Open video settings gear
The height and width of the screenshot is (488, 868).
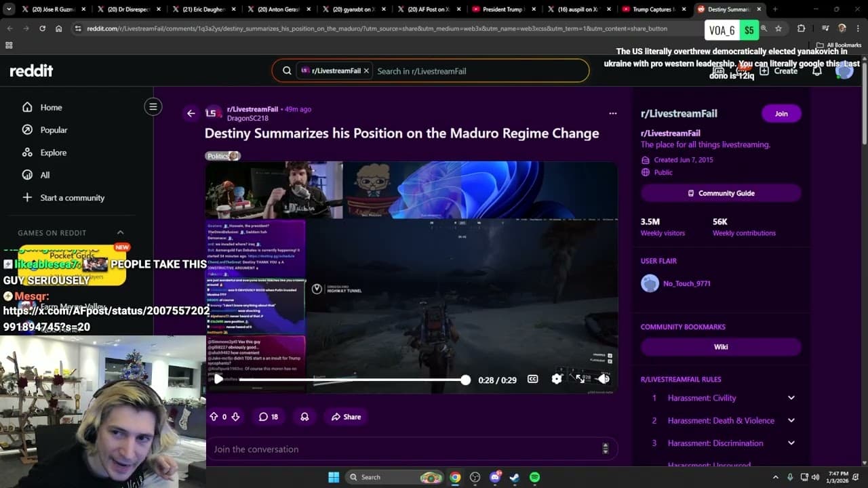[x=557, y=380]
